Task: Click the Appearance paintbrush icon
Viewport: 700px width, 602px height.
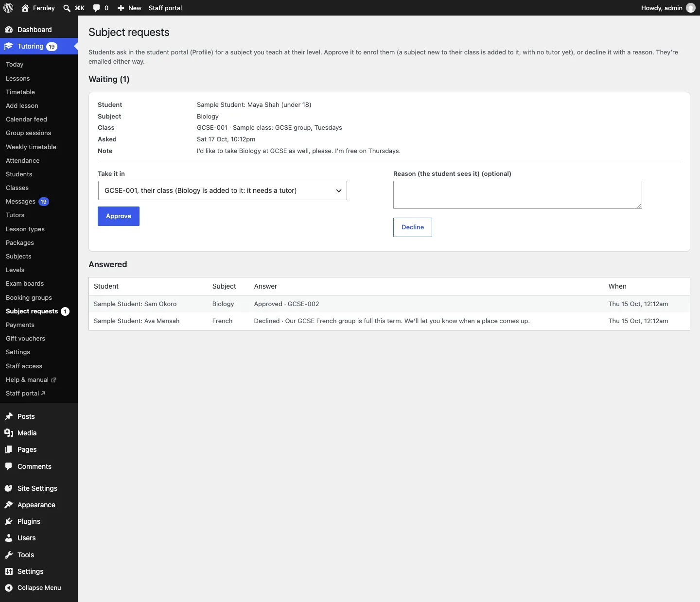Action: tap(9, 505)
